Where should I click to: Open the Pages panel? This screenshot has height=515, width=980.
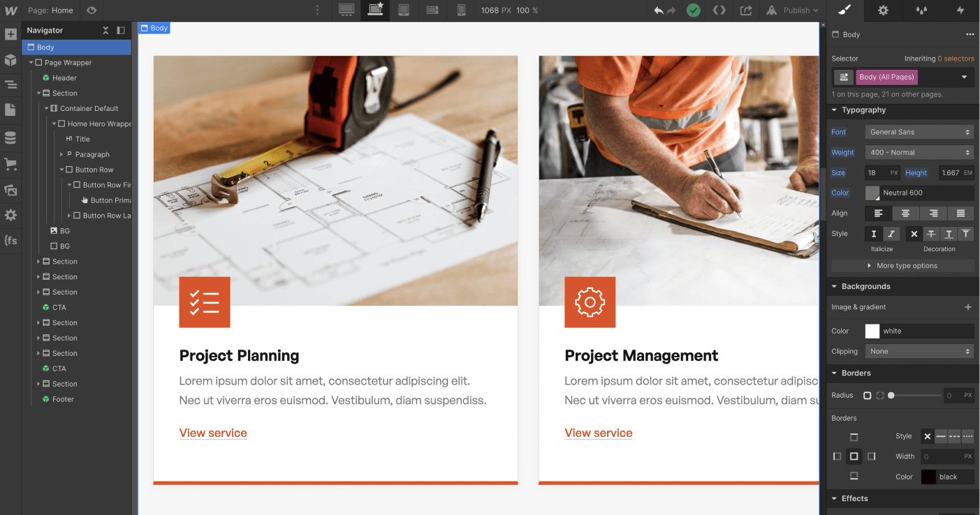10,110
